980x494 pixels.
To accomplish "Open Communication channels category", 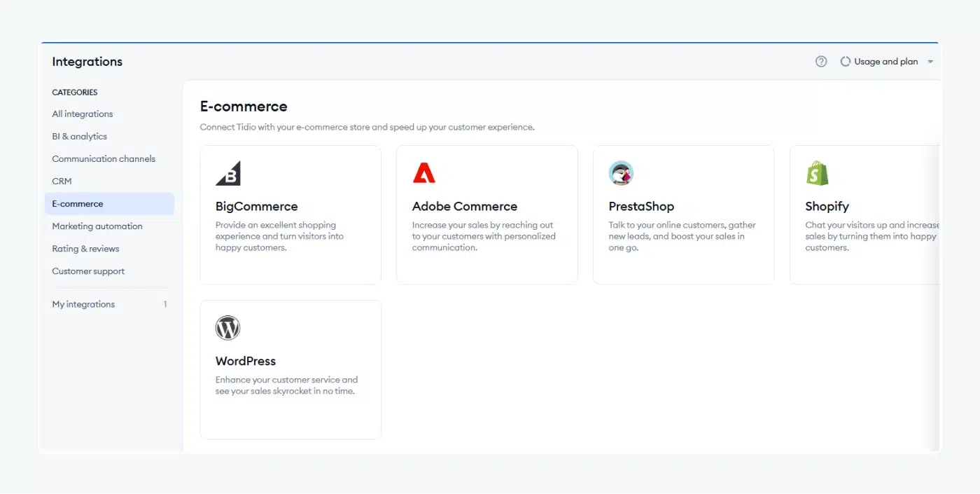I will point(104,158).
